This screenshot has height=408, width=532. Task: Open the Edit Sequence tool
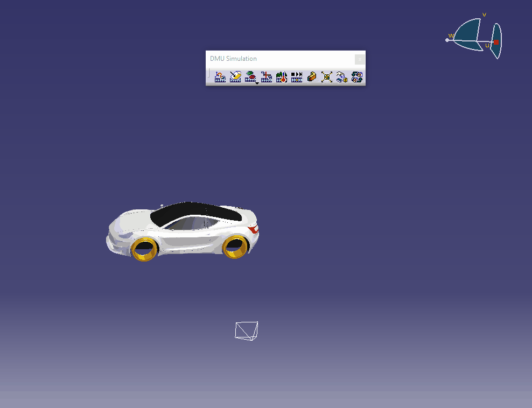[x=267, y=77]
